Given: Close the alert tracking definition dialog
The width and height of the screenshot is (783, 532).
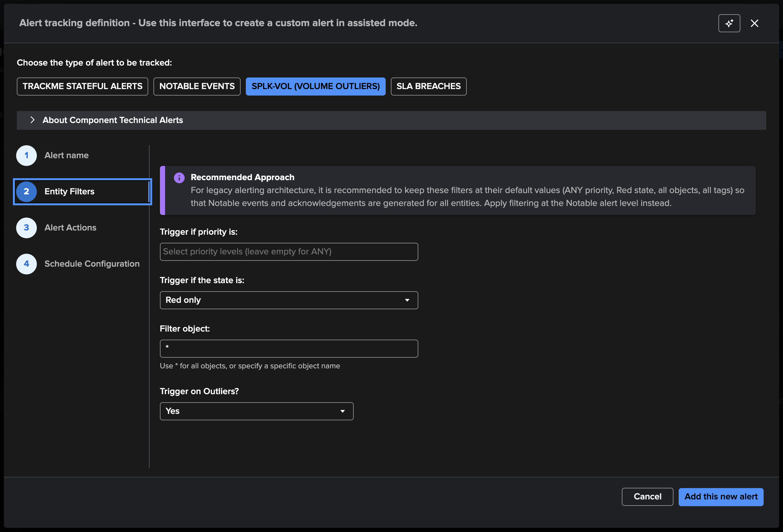Looking at the screenshot, I should (x=754, y=23).
